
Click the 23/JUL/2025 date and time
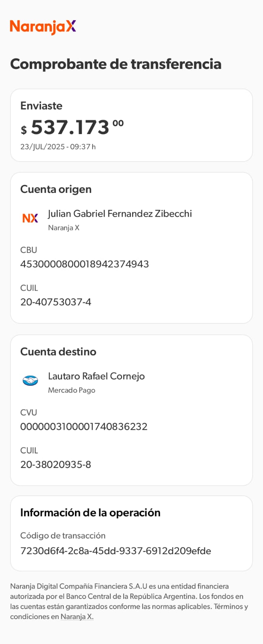coord(58,147)
